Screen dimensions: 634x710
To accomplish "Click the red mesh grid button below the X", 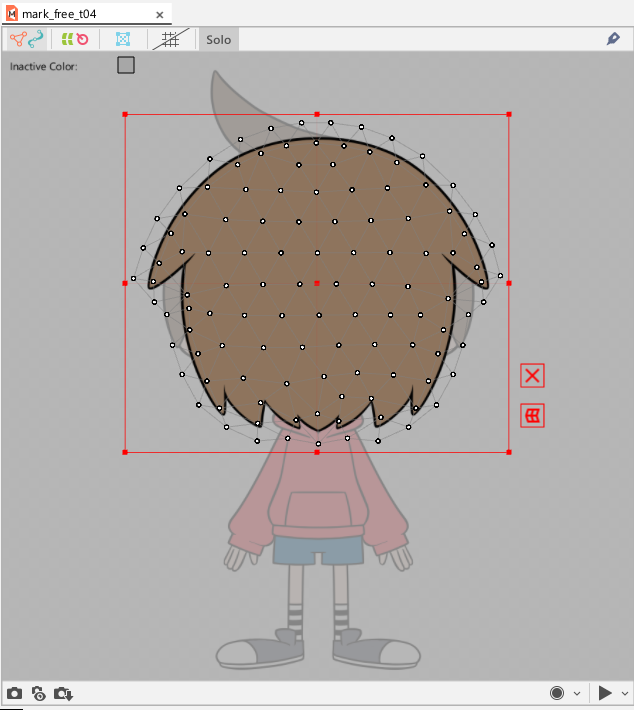I will click(x=532, y=416).
